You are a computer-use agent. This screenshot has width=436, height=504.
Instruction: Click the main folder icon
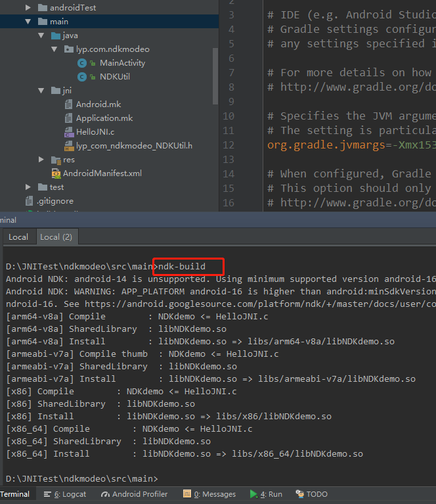[x=43, y=22]
